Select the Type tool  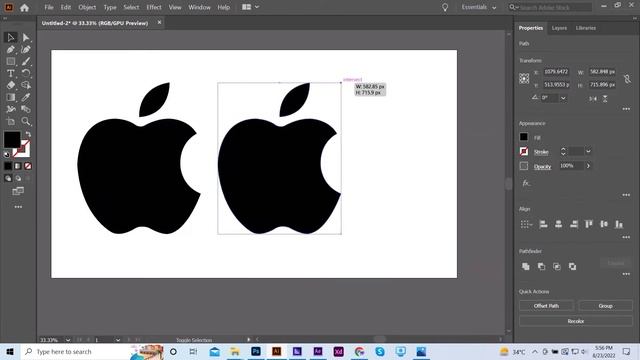[11, 73]
